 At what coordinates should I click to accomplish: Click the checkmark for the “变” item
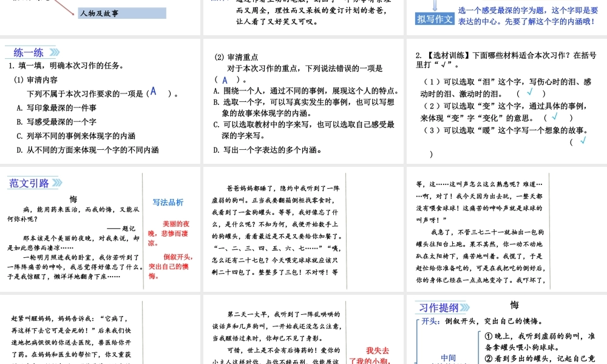pyautogui.click(x=555, y=116)
